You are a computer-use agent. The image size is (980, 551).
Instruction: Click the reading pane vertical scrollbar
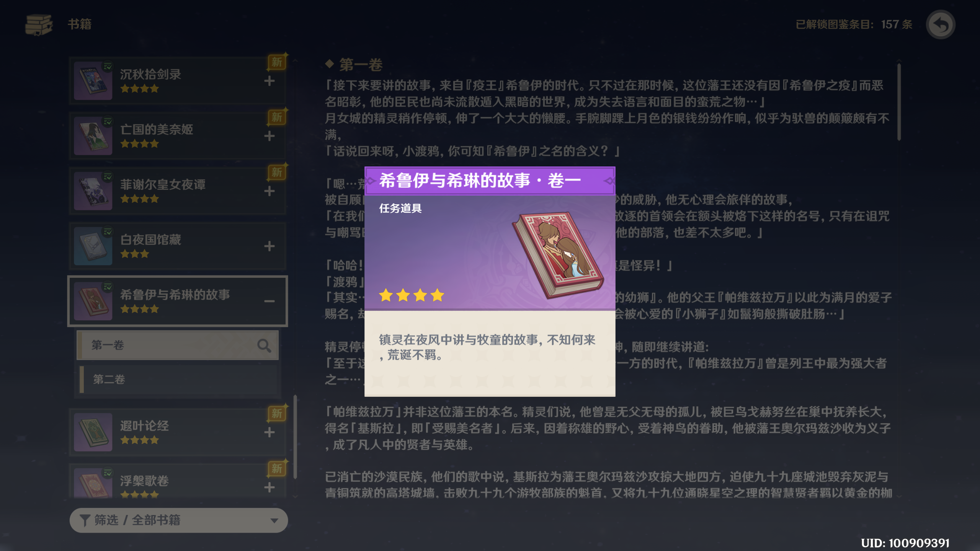click(x=899, y=102)
